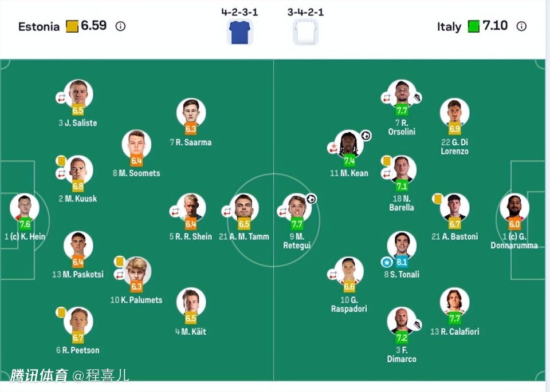Open G. Donnarumma's player photo
The image size is (550, 392).
[x=514, y=207]
